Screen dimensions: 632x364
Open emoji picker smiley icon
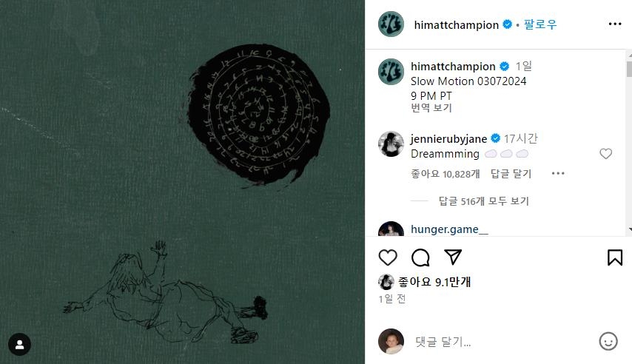pos(608,341)
